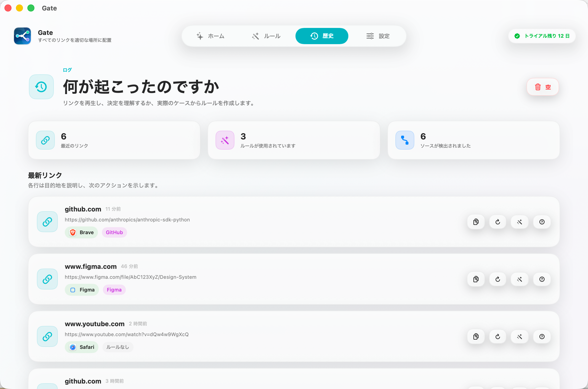Image resolution: width=588 pixels, height=389 pixels.
Task: Click the link icon on www.youtube.com row
Action: tap(47, 336)
